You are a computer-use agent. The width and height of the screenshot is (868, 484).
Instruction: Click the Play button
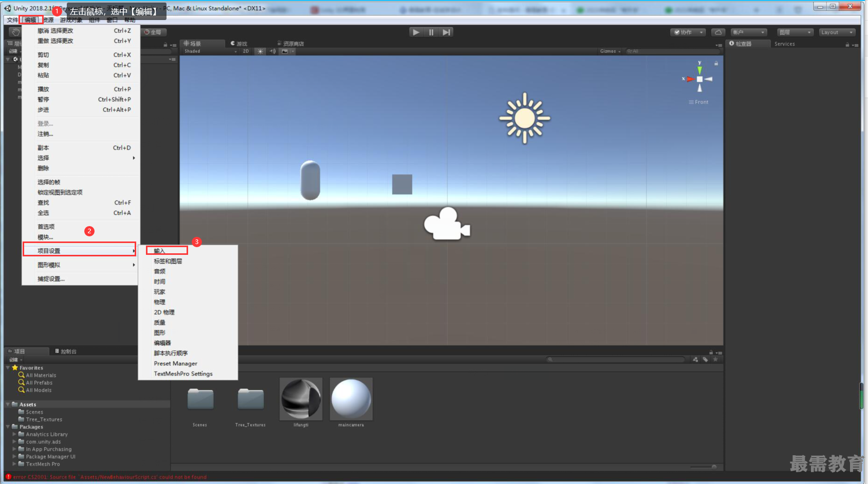tap(416, 32)
